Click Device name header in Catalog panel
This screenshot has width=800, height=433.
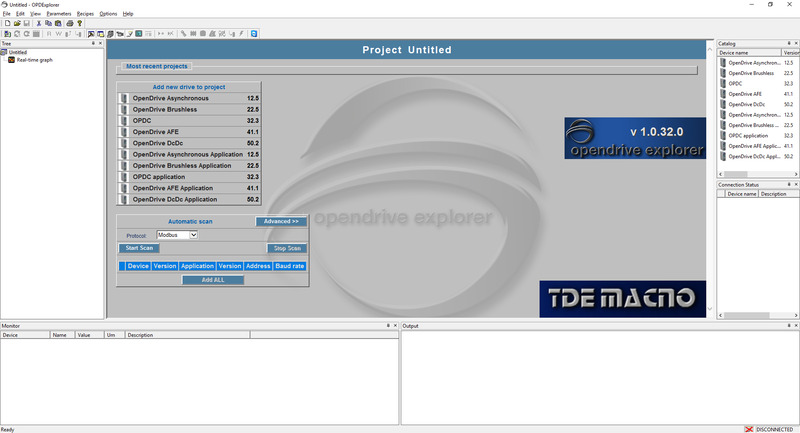click(x=749, y=53)
